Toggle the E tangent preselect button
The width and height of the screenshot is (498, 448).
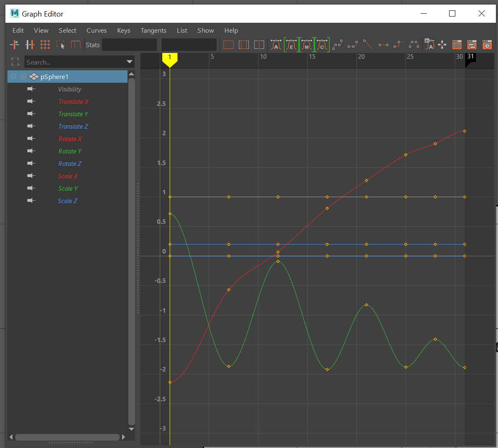coord(291,45)
